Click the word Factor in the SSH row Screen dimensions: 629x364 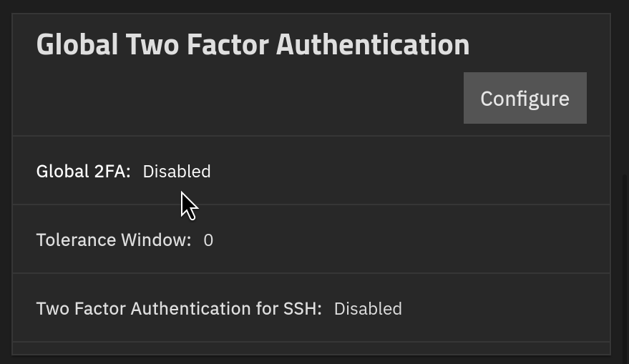click(x=100, y=309)
